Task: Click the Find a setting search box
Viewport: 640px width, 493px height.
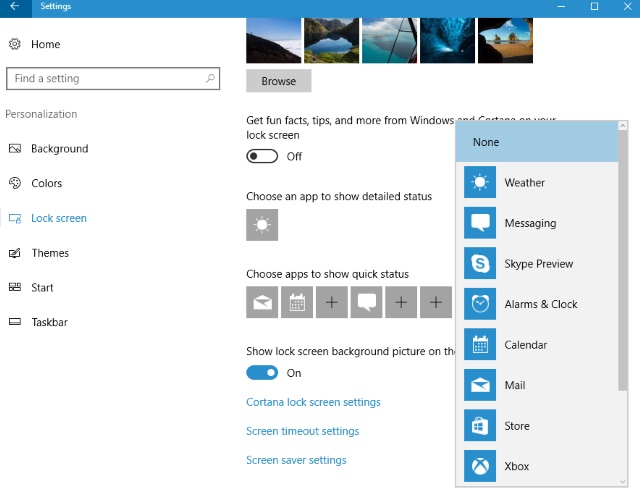Action: pyautogui.click(x=113, y=78)
